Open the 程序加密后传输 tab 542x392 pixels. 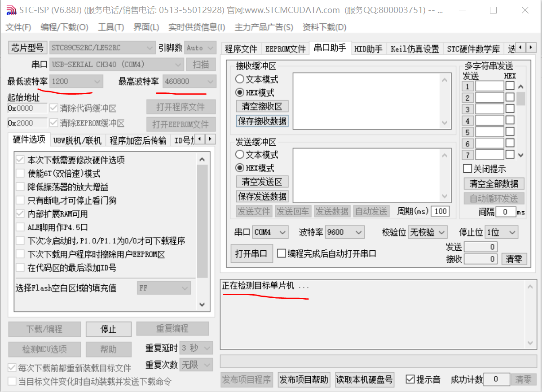click(138, 140)
